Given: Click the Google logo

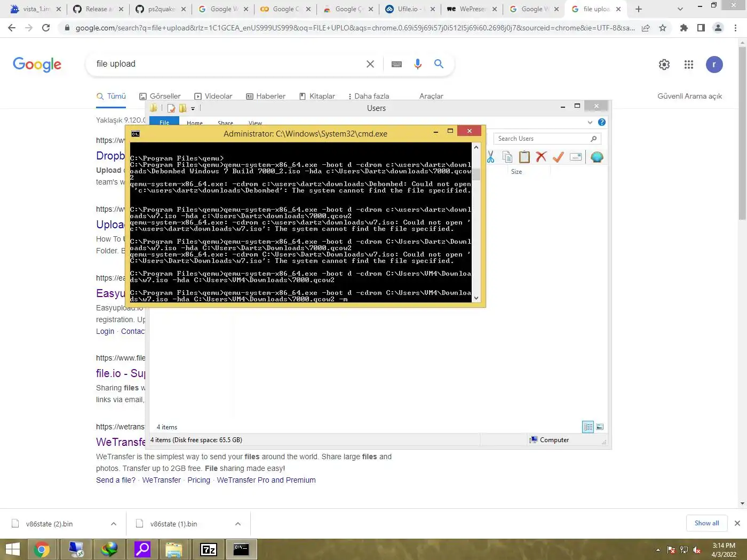Looking at the screenshot, I should [37, 65].
